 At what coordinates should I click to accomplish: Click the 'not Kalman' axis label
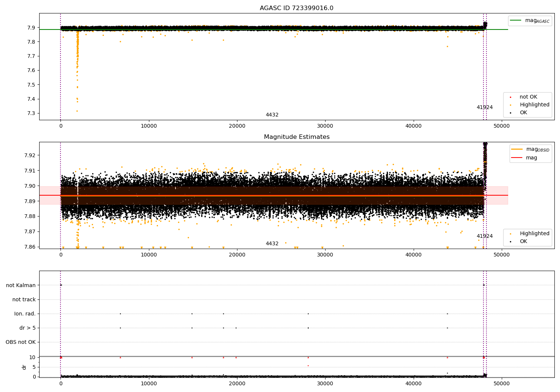point(21,285)
